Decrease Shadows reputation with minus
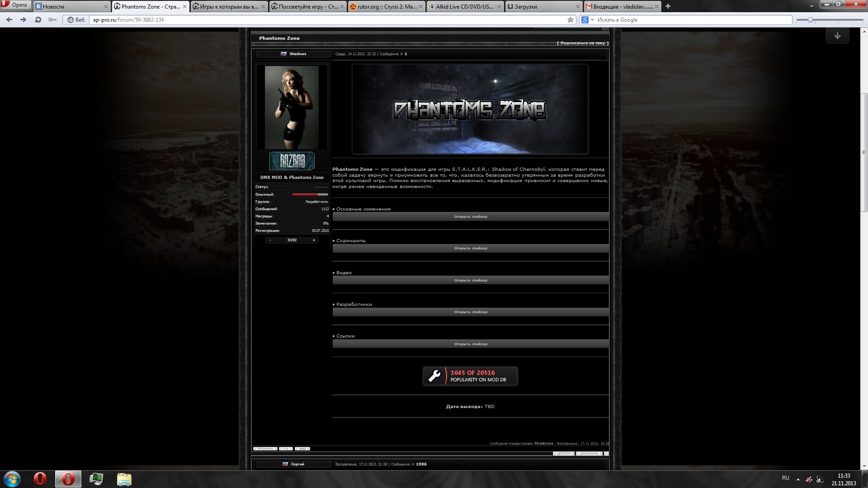The width and height of the screenshot is (868, 488). click(270, 240)
